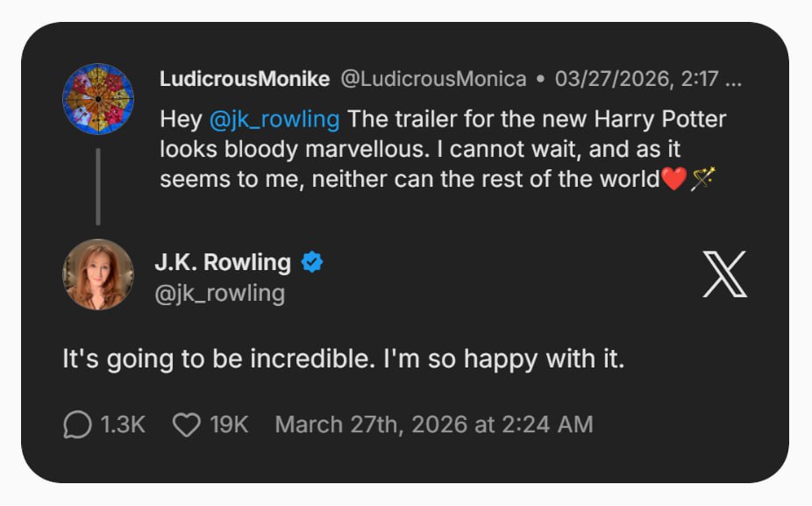Click the reply text "It's going to be incredible"
Viewport: 812px width, 506px height.
tap(218, 359)
